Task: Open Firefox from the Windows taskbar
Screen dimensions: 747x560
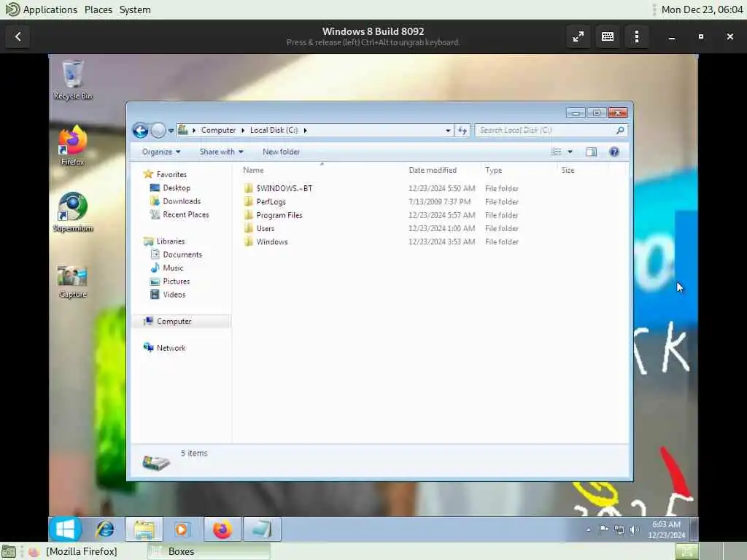Action: (x=222, y=529)
